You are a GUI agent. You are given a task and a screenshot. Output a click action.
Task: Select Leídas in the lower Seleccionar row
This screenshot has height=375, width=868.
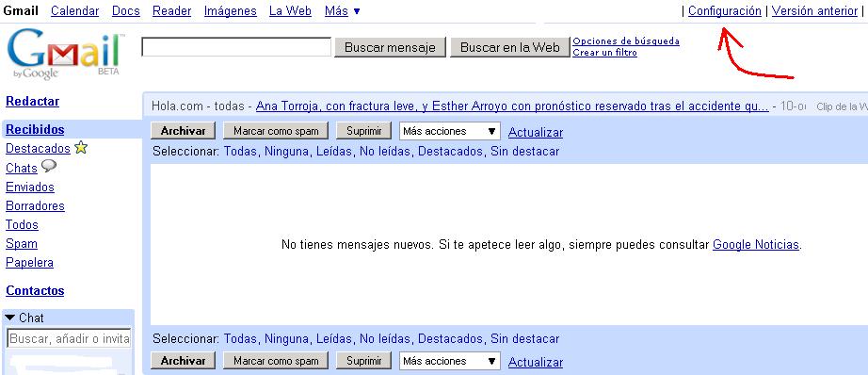[334, 338]
